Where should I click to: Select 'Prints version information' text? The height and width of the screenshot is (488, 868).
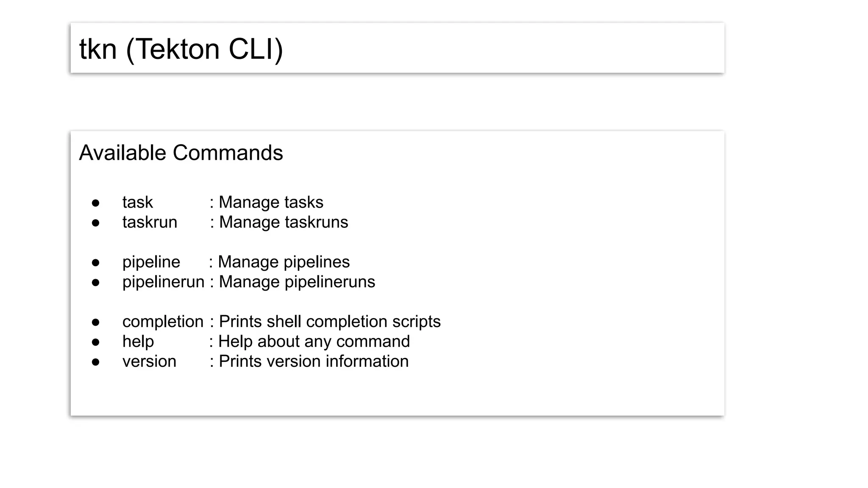point(313,362)
